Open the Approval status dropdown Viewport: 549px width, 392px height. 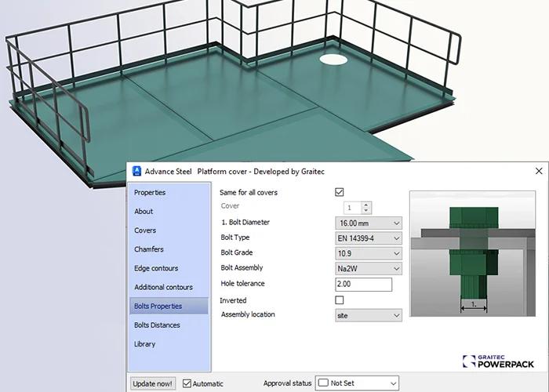click(357, 383)
